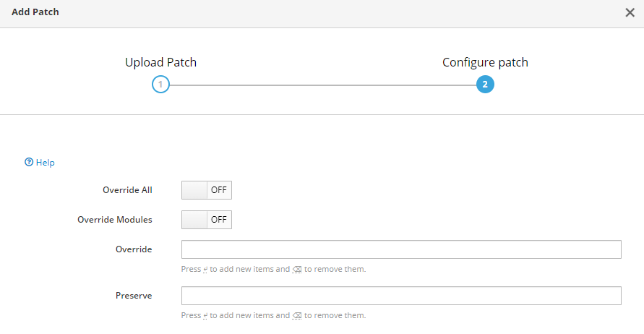Click backspace symbol in Override hint

[x=297, y=270]
